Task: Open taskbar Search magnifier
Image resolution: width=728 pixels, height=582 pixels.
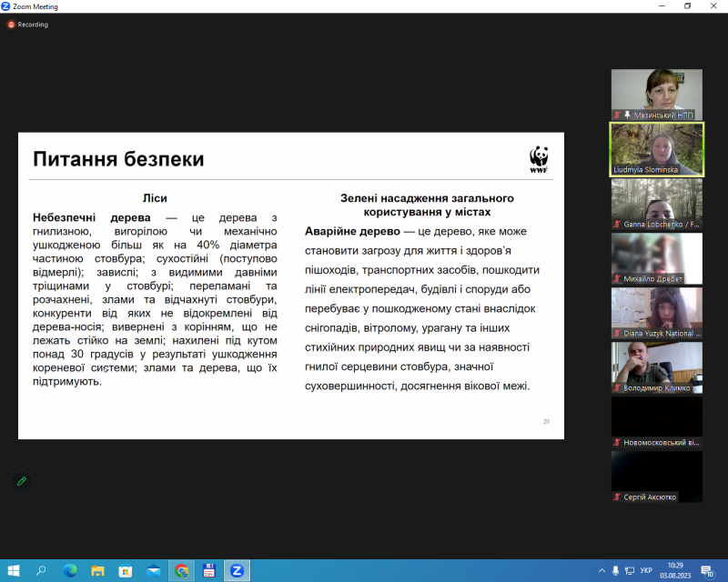Action: pos(41,570)
